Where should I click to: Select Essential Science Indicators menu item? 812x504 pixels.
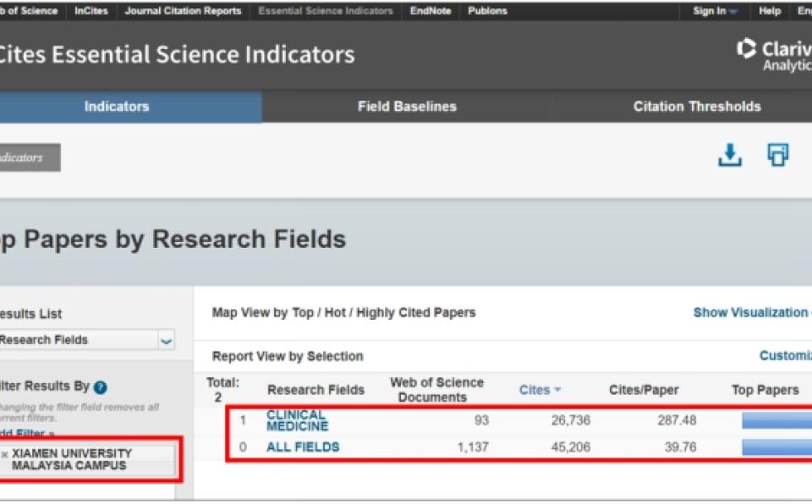pyautogui.click(x=326, y=11)
